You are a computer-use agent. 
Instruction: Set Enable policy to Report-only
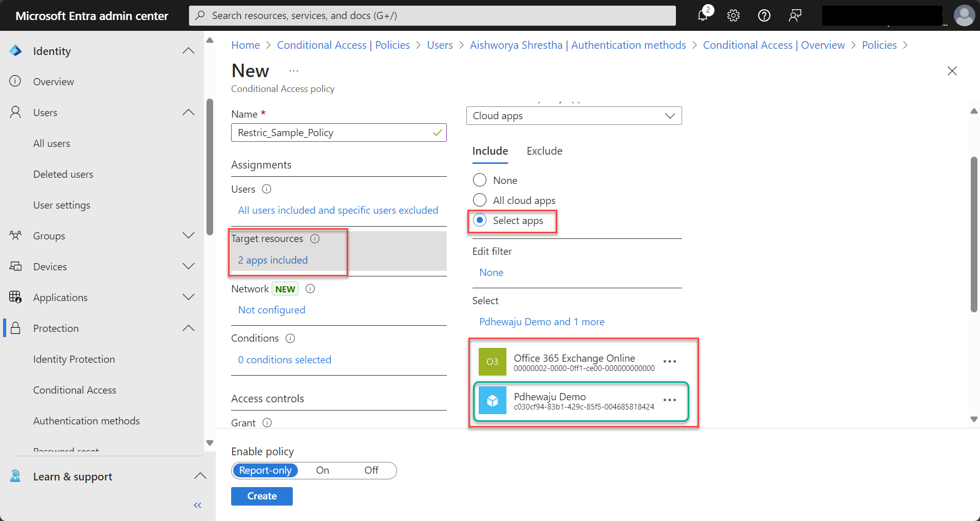pyautogui.click(x=265, y=470)
